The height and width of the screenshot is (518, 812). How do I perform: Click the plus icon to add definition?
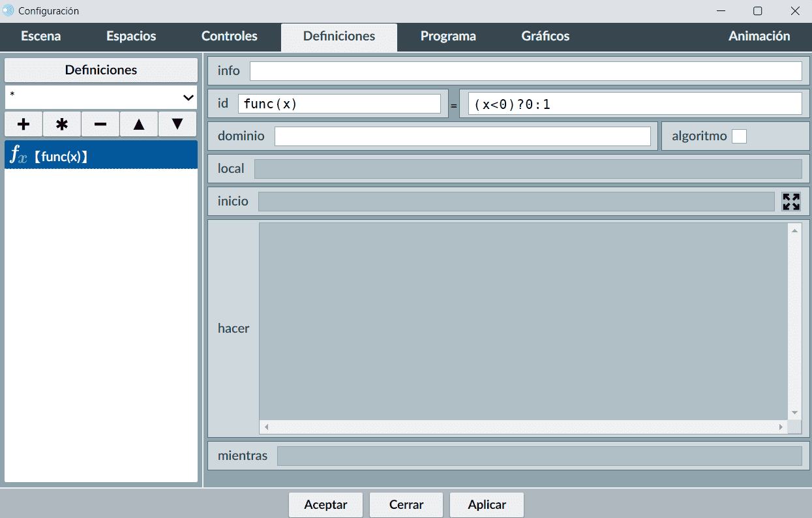click(x=23, y=124)
